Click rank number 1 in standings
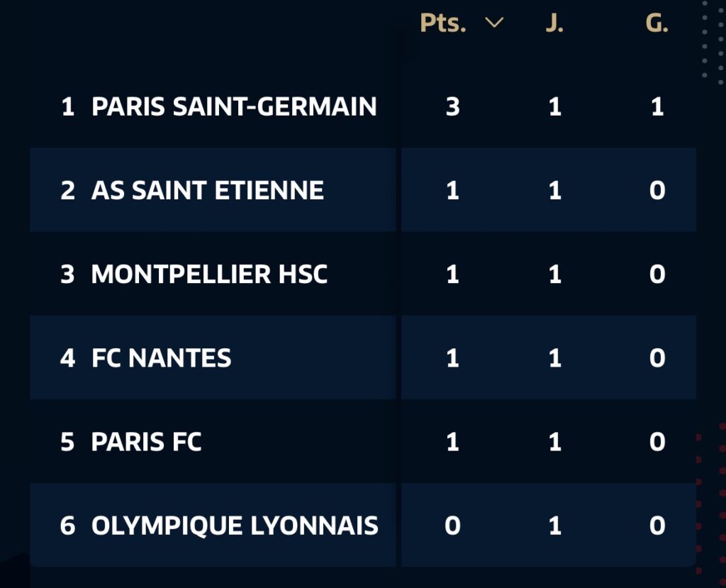 68,106
